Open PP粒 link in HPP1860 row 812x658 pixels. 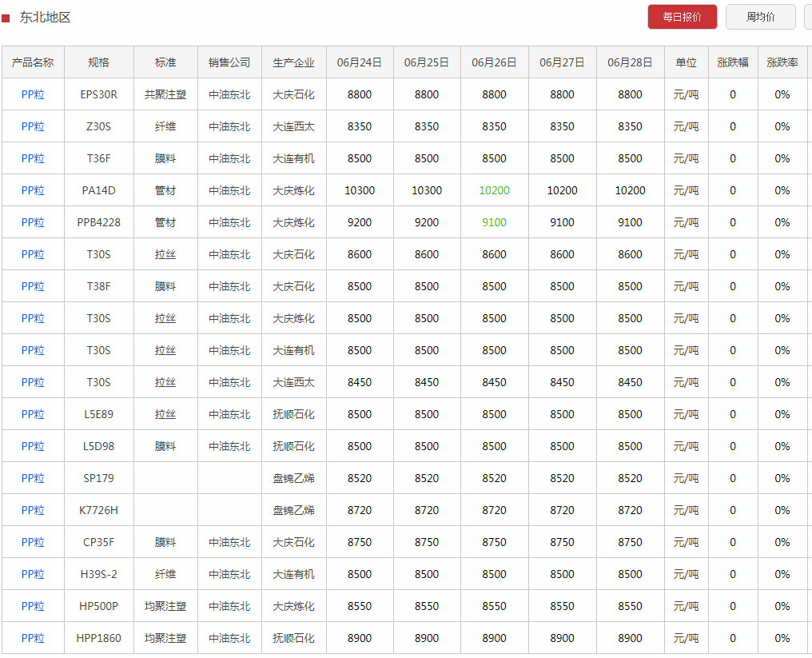tap(33, 638)
